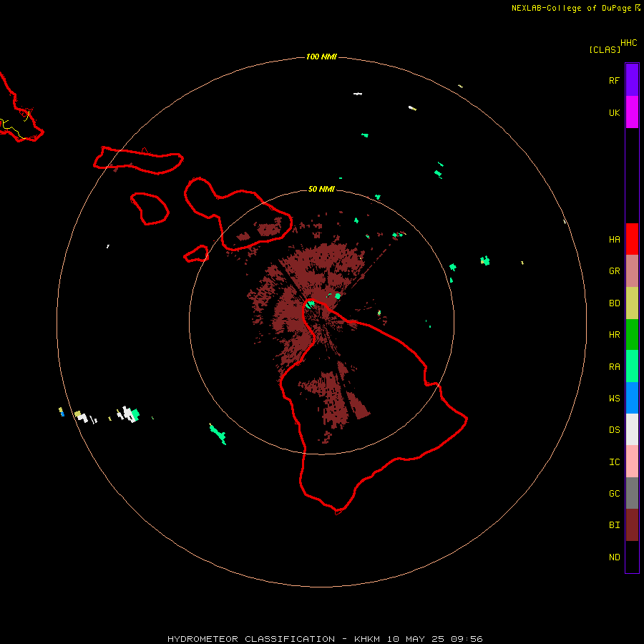Click the "IC" legend label
Viewport: 644px width, 644px height.
614,462
